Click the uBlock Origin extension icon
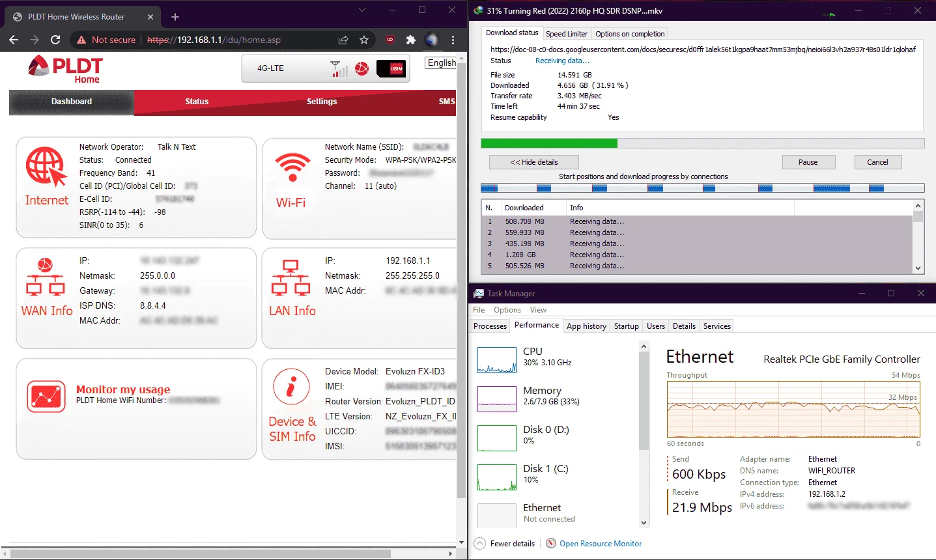This screenshot has height=560, width=936. 390,40
